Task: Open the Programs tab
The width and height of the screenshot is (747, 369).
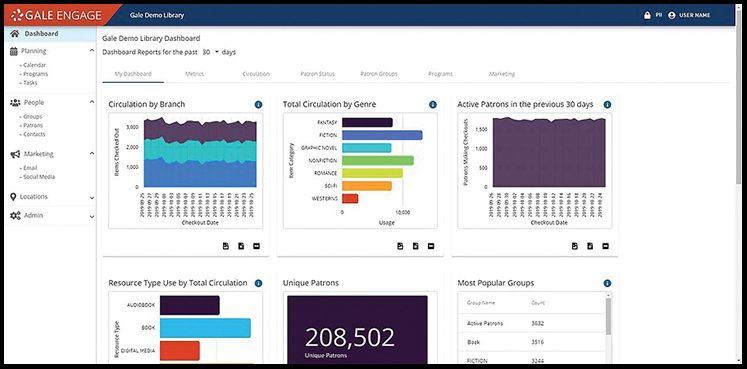Action: (440, 74)
